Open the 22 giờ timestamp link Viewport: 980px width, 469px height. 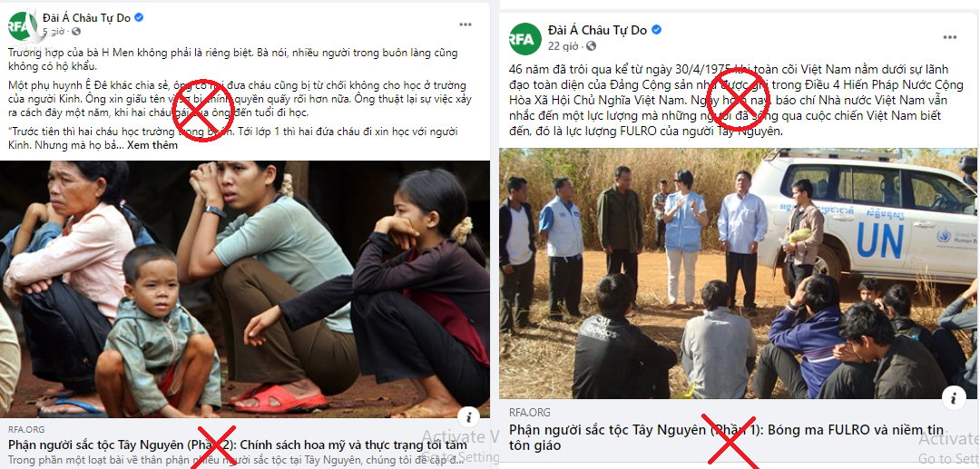[563, 46]
